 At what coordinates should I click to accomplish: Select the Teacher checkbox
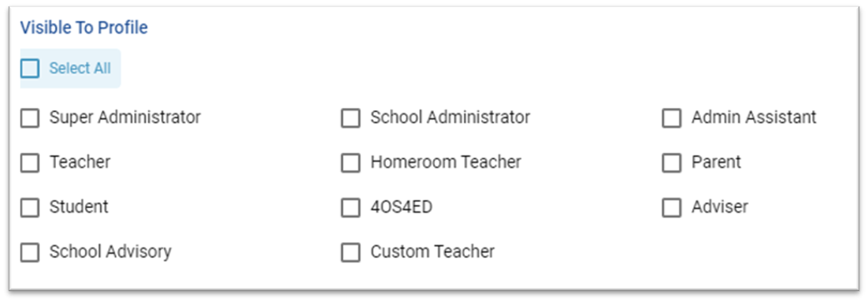pyautogui.click(x=30, y=163)
